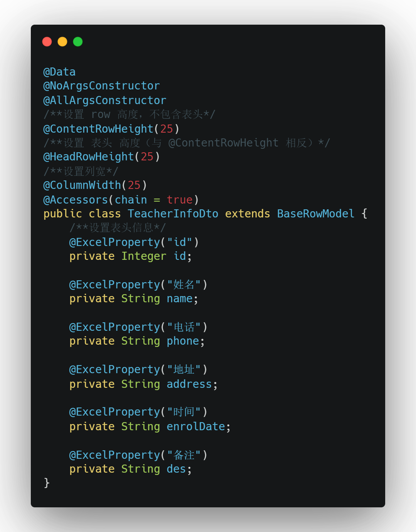Screen dimensions: 416x532
Task: Click the 'name' field identifier
Action: 179,299
